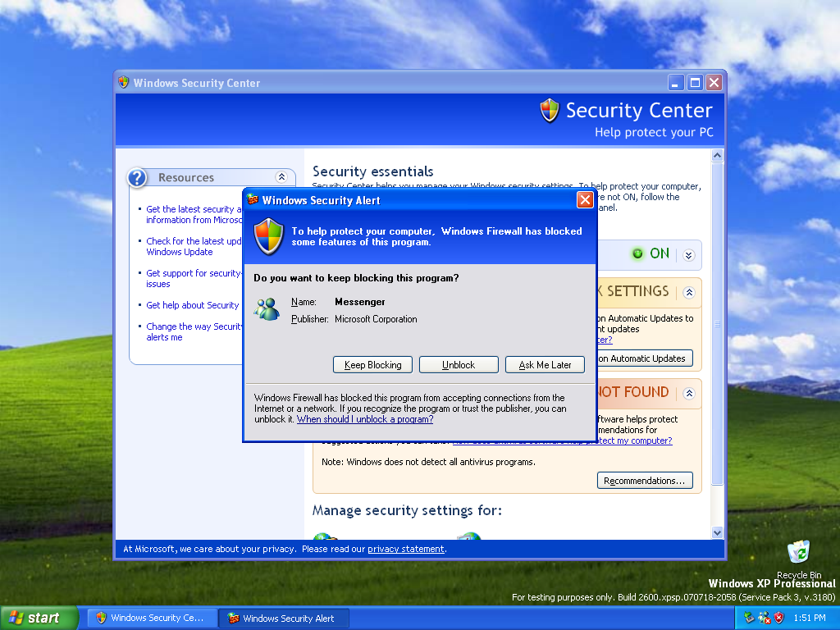The height and width of the screenshot is (630, 840).
Task: Click the Resources help question mark icon
Action: pos(137,177)
